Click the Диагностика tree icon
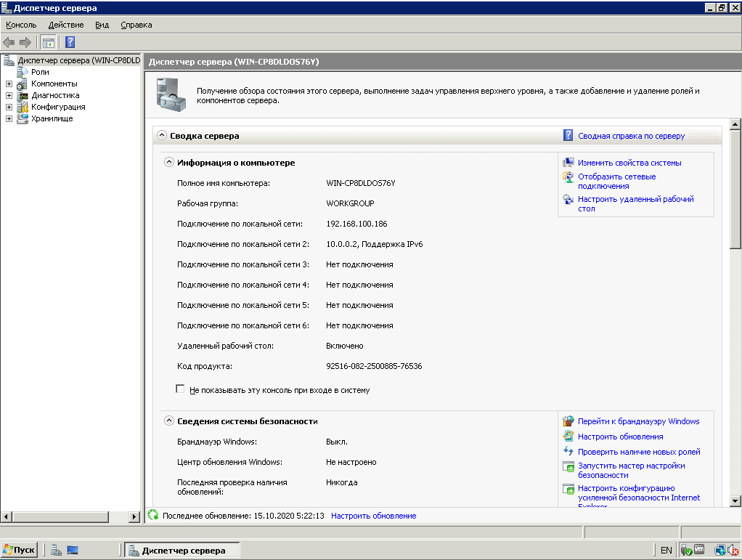 point(23,95)
